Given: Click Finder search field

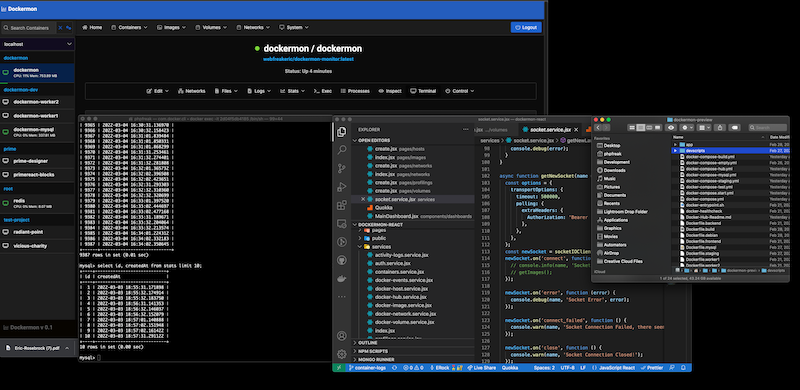Looking at the screenshot, I should click(767, 127).
